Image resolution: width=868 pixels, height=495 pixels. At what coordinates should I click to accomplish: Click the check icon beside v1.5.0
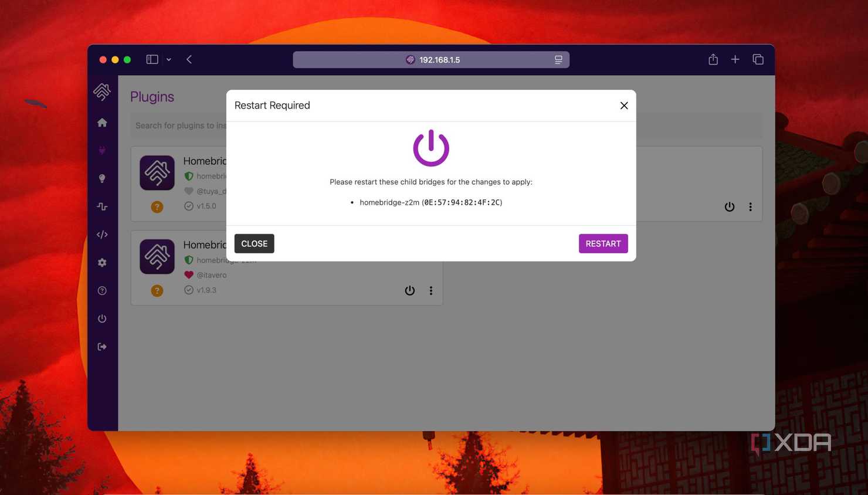tap(189, 206)
